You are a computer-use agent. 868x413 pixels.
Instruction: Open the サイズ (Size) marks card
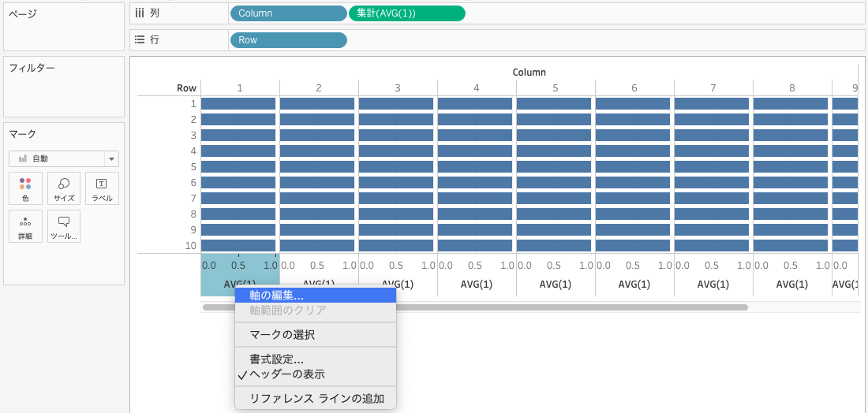pyautogui.click(x=64, y=188)
